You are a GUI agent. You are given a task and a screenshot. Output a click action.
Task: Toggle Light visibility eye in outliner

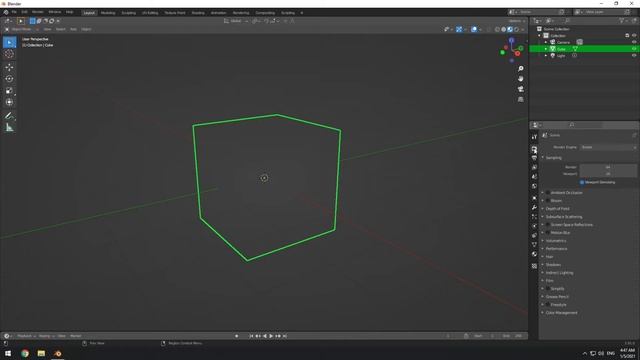(634, 56)
